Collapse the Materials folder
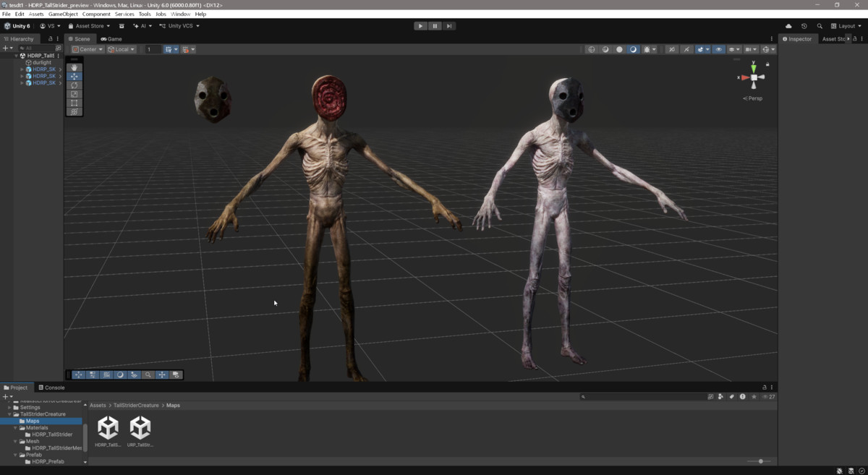Screen dimensions: 868x475 click(x=17, y=428)
